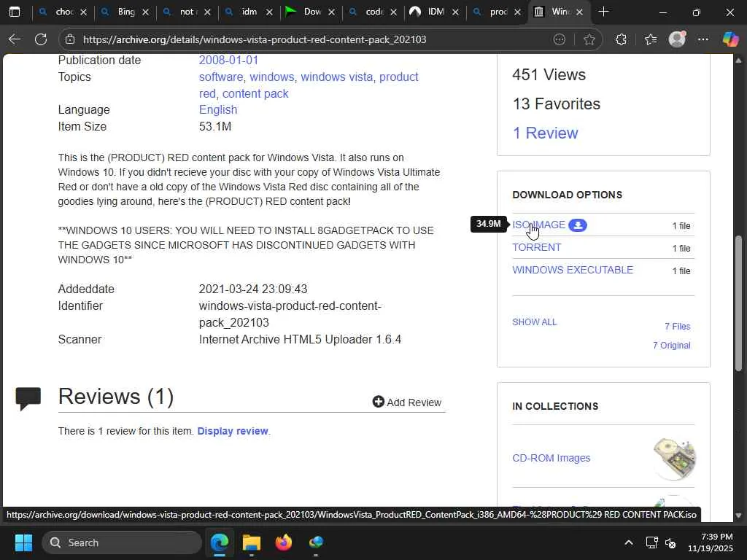Open the 'windows vista' topic link

(x=336, y=77)
